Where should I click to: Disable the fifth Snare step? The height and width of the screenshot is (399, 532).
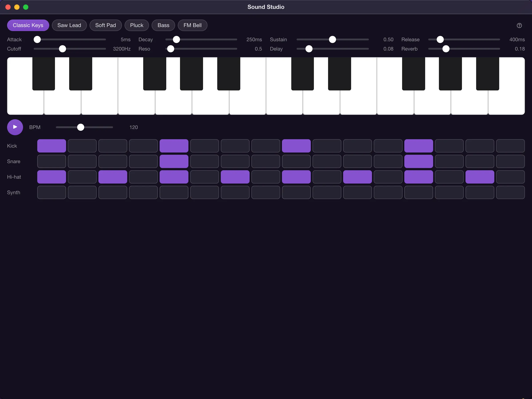point(174,161)
